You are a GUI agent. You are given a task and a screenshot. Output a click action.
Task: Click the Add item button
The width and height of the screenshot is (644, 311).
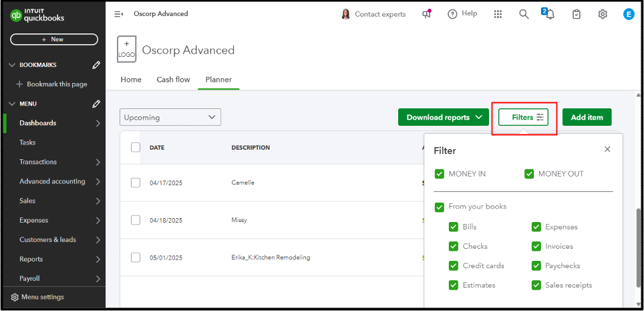pyautogui.click(x=587, y=117)
